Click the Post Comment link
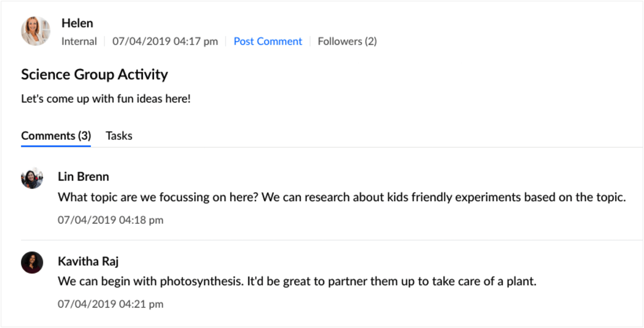 (x=268, y=41)
